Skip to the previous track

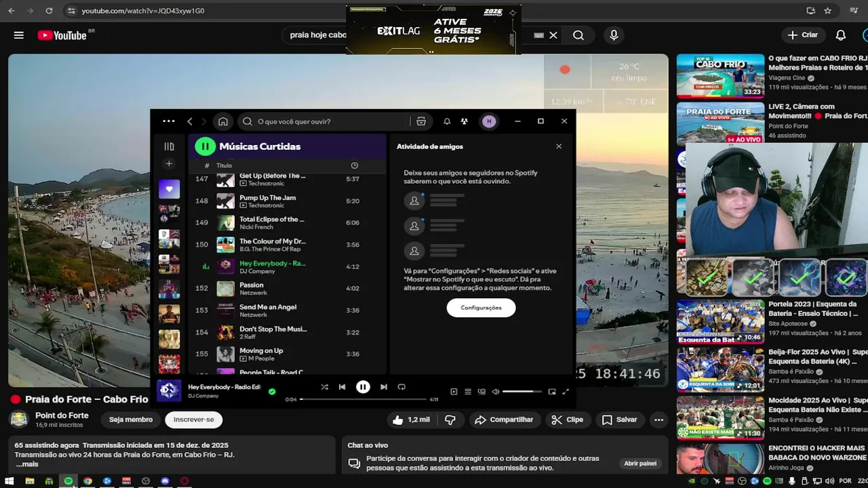pyautogui.click(x=342, y=387)
